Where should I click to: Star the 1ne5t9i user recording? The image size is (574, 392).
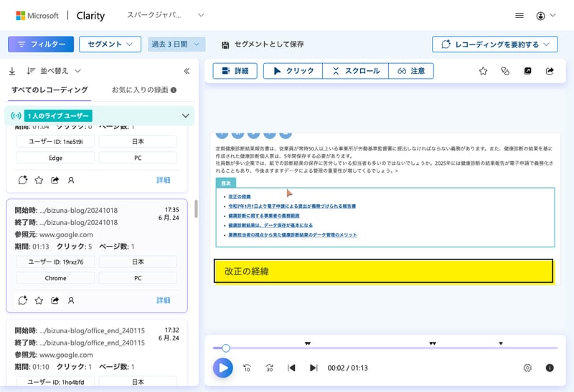point(39,180)
